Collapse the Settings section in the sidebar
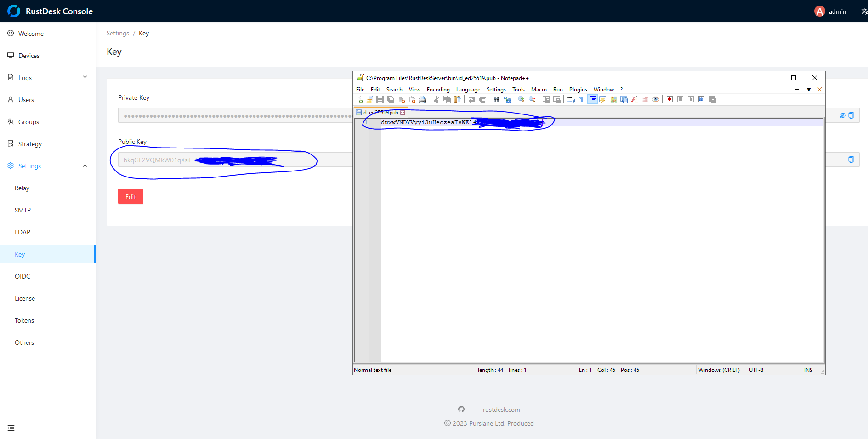Image resolution: width=868 pixels, height=439 pixels. click(x=85, y=165)
